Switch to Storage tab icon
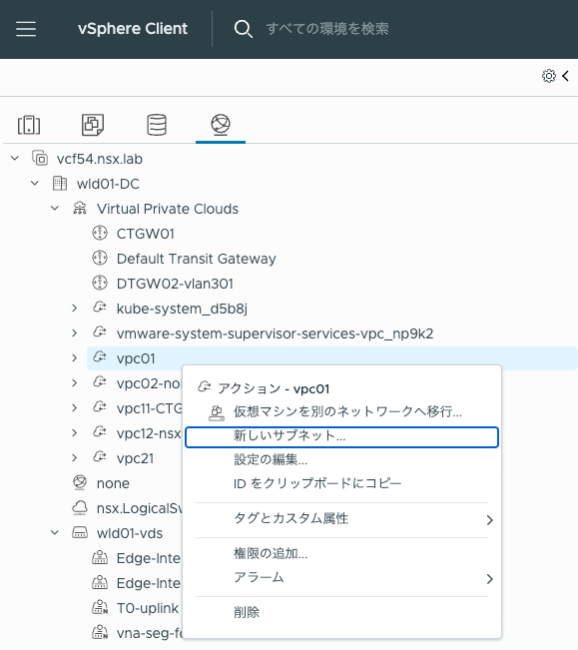This screenshot has height=650, width=578. click(x=157, y=125)
